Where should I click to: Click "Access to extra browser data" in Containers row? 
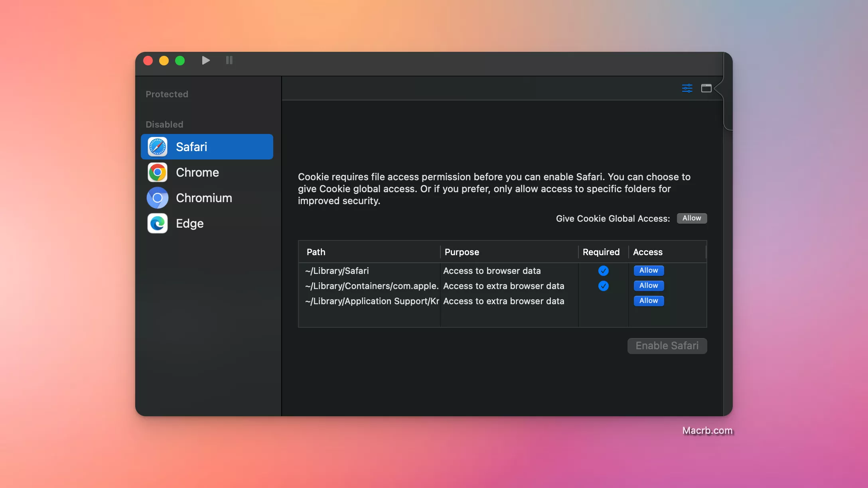[x=503, y=286]
